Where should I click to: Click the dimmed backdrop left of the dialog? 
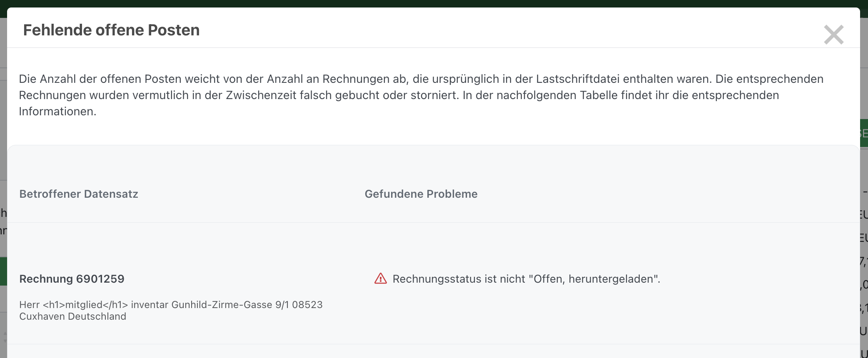pos(3,125)
